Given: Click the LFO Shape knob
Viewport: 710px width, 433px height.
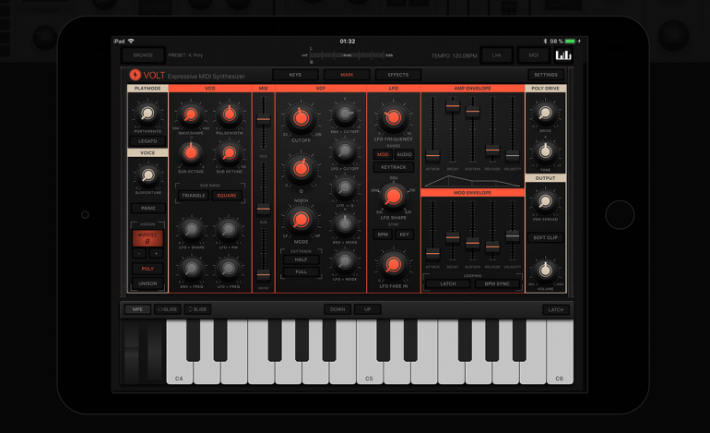Looking at the screenshot, I should (393, 197).
